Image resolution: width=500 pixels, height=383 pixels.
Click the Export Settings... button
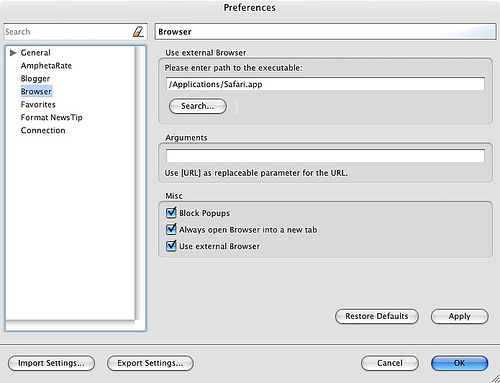point(150,363)
